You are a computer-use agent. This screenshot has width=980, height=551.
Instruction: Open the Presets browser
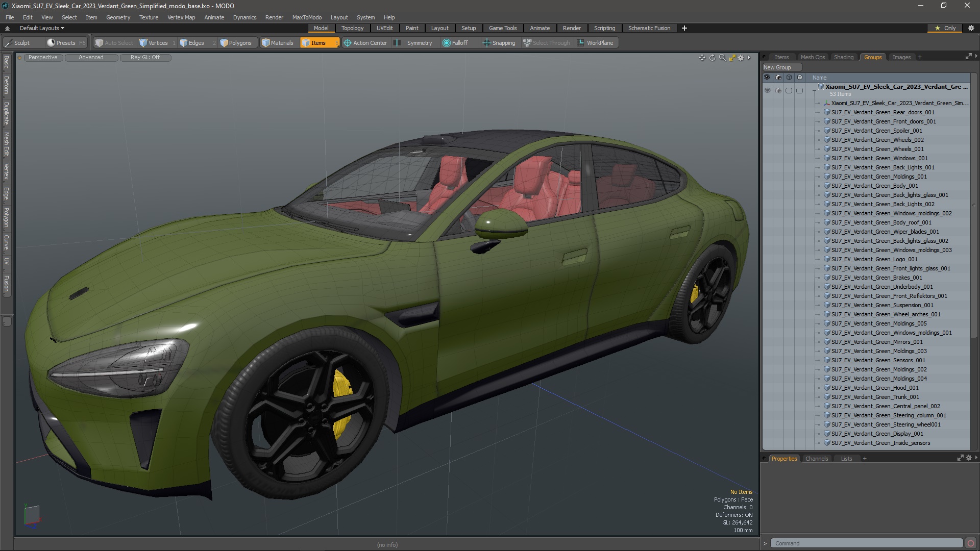65,43
